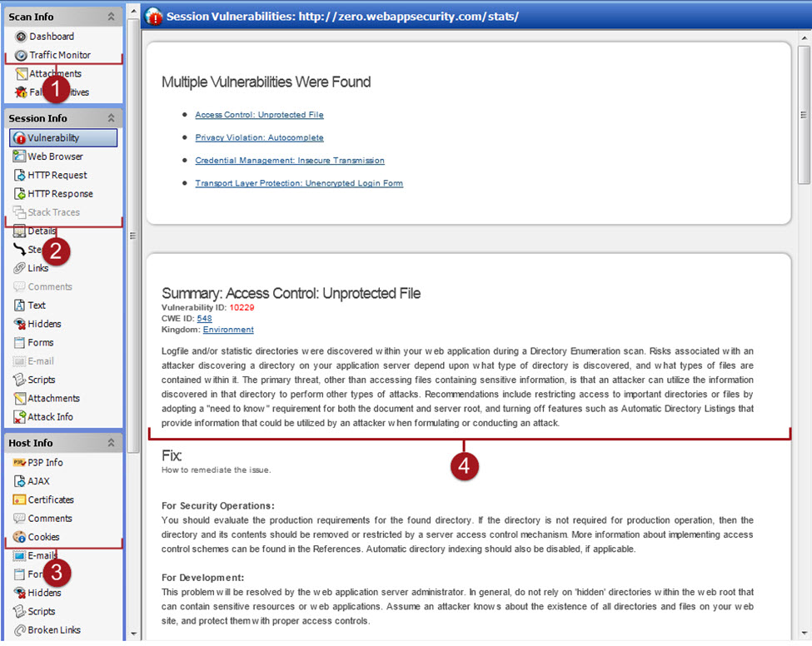Collapse the Scan Info panel
This screenshot has width=812, height=646.
click(x=111, y=17)
